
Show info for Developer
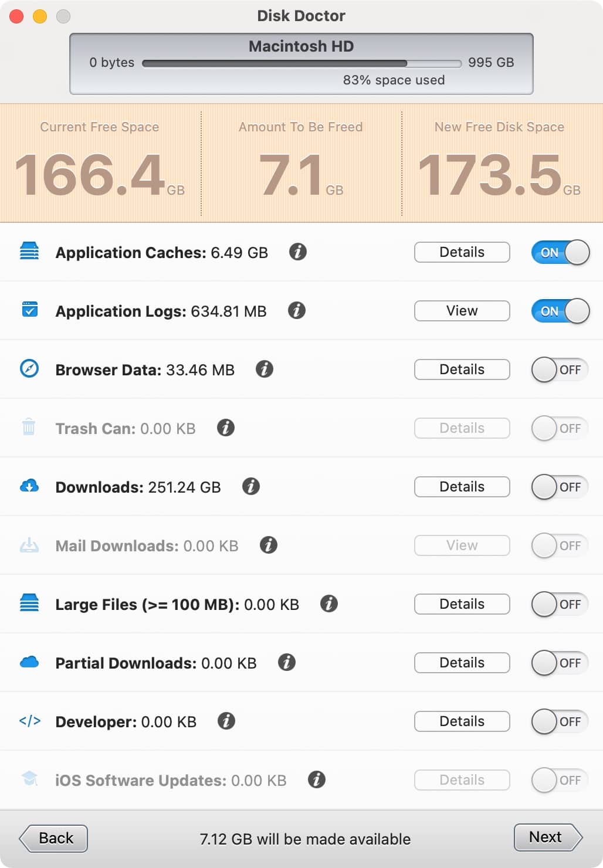(x=226, y=721)
